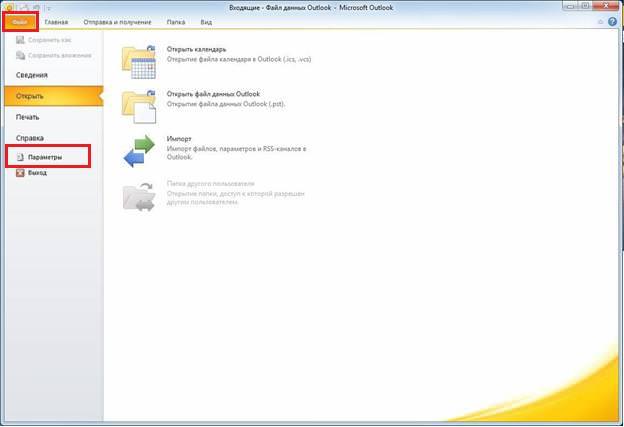Click the Папка другого пользователя gray folder icon

coord(138,196)
